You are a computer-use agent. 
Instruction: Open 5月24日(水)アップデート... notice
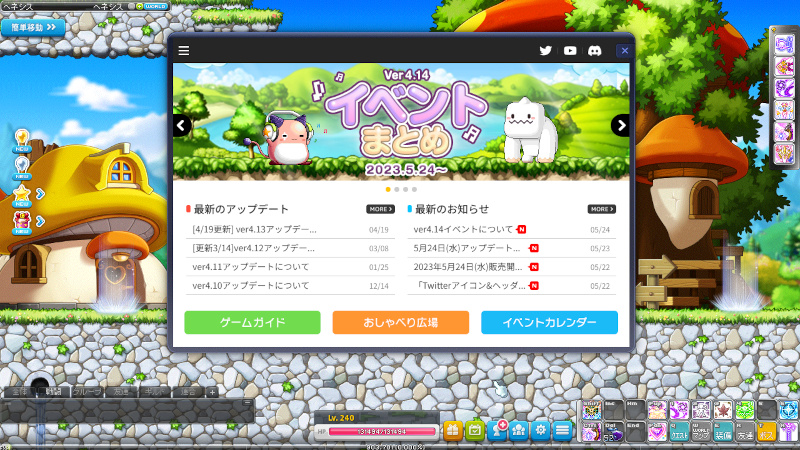511,248
